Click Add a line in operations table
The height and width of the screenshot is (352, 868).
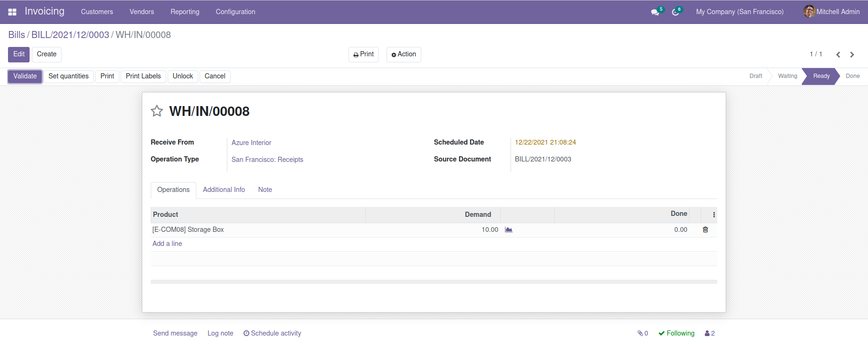click(167, 244)
